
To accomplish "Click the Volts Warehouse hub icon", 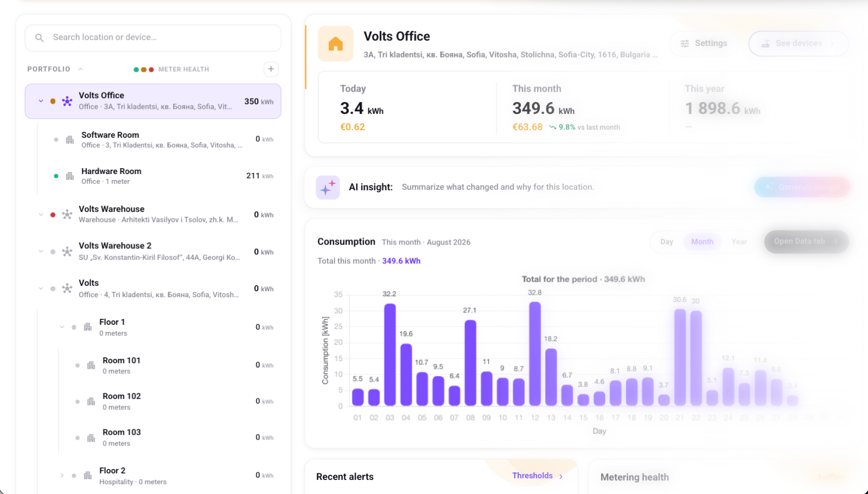I will 67,215.
